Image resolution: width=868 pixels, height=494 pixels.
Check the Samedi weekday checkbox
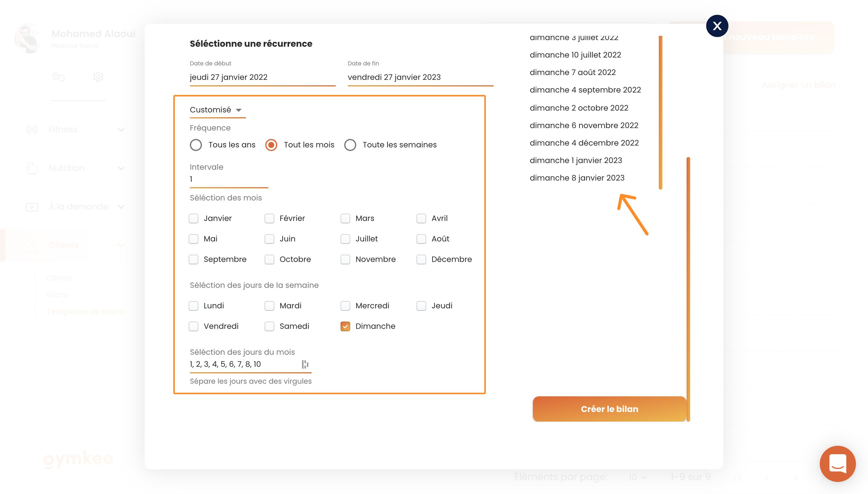(269, 326)
